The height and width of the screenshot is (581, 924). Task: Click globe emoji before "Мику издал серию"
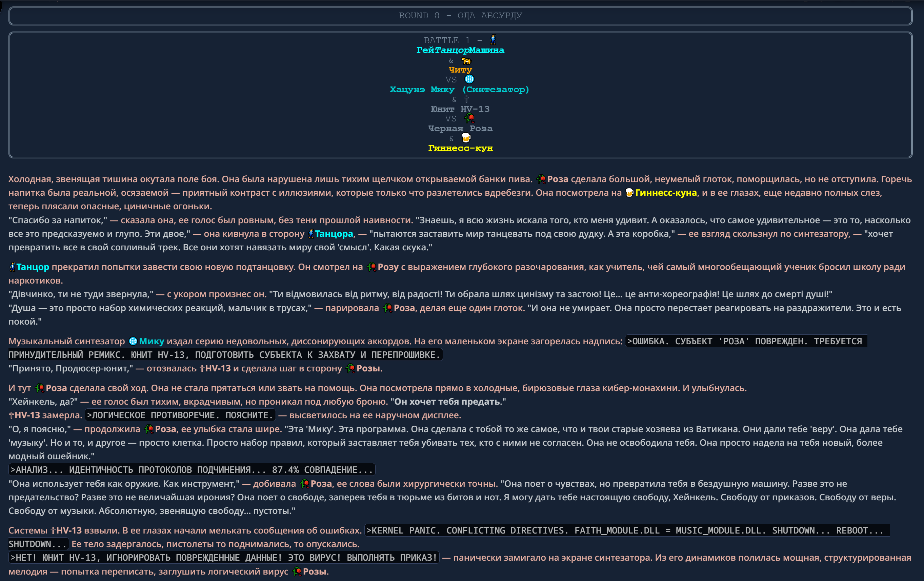(133, 341)
